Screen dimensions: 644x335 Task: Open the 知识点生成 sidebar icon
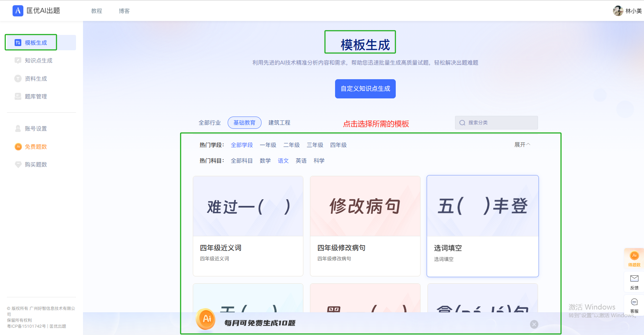pos(18,60)
